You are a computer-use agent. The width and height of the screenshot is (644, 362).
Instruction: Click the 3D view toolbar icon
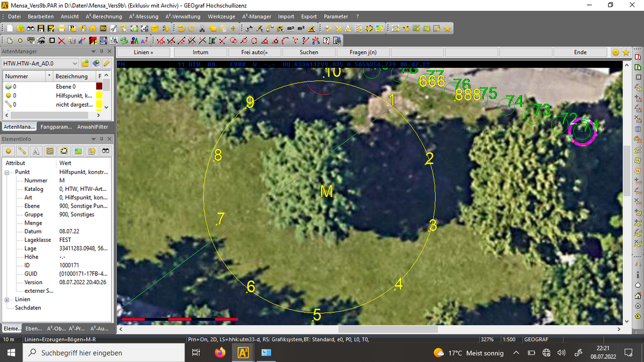(x=103, y=28)
